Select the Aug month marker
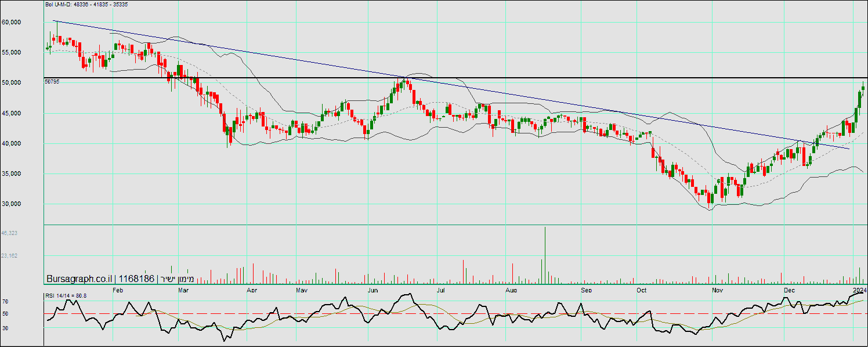The height and width of the screenshot is (347, 868). pos(511,289)
